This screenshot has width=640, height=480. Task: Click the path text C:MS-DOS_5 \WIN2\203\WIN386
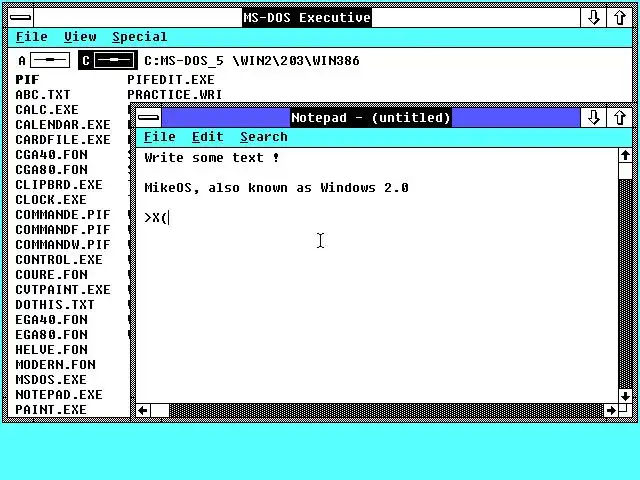(251, 61)
